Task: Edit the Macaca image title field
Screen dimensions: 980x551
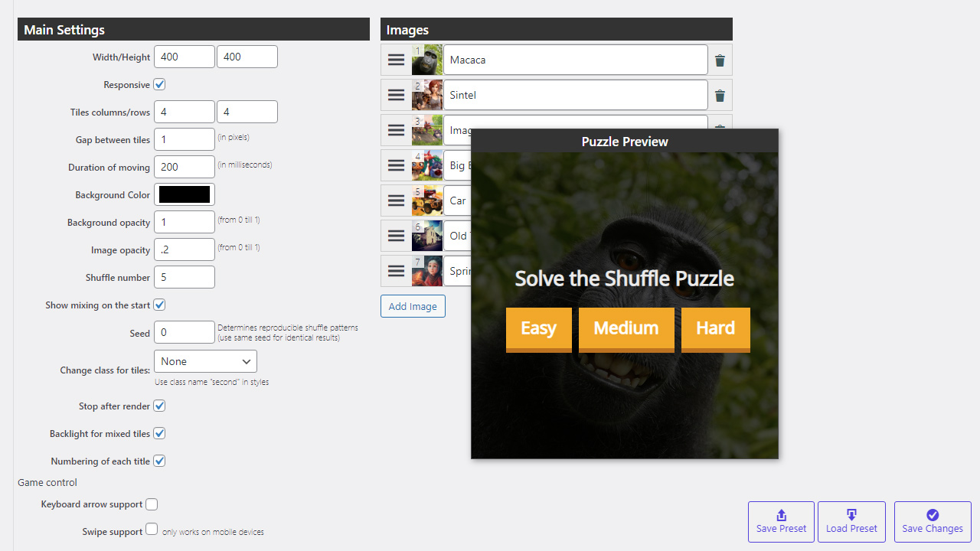Action: click(576, 60)
